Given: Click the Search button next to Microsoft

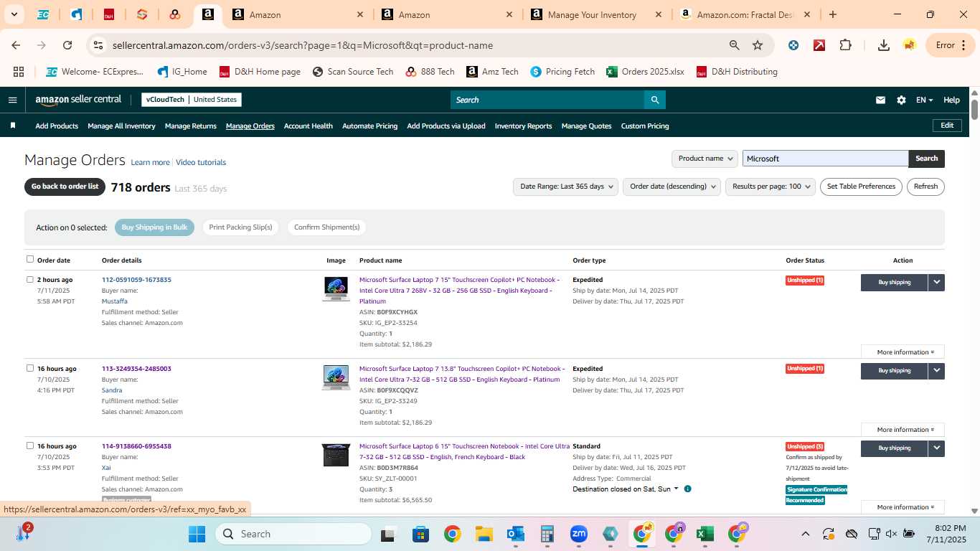Looking at the screenshot, I should (926, 159).
